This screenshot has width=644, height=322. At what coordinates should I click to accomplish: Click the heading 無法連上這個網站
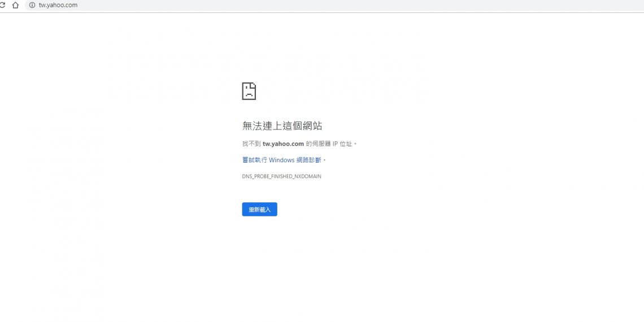click(x=282, y=125)
